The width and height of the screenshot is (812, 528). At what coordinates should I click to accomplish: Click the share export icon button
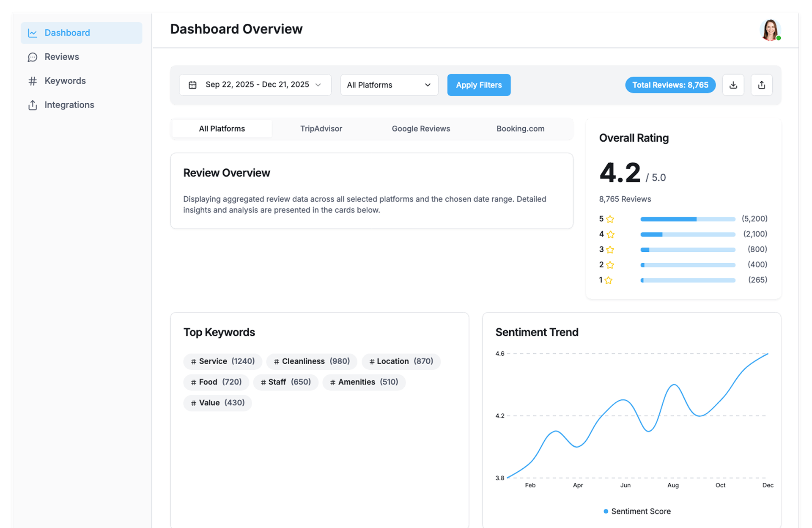(761, 85)
